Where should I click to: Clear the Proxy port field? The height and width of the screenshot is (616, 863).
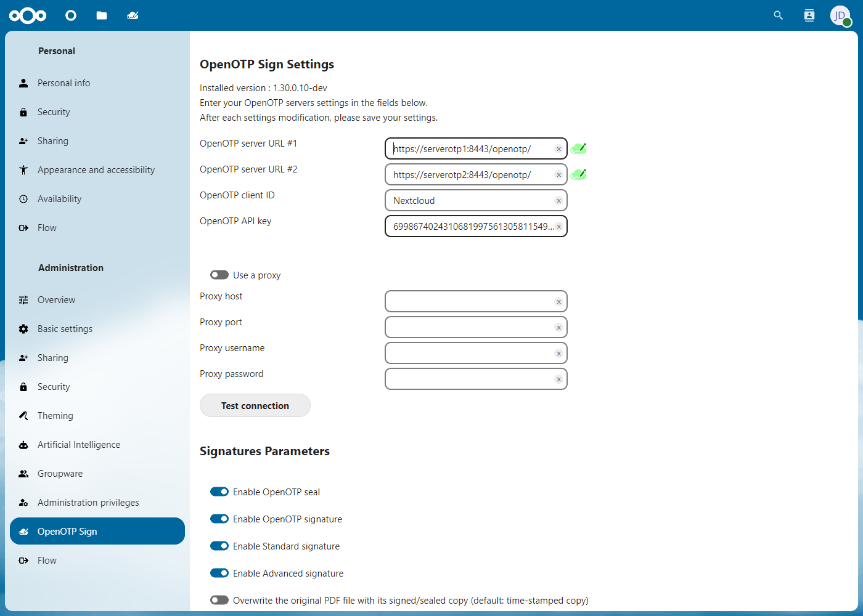click(558, 328)
